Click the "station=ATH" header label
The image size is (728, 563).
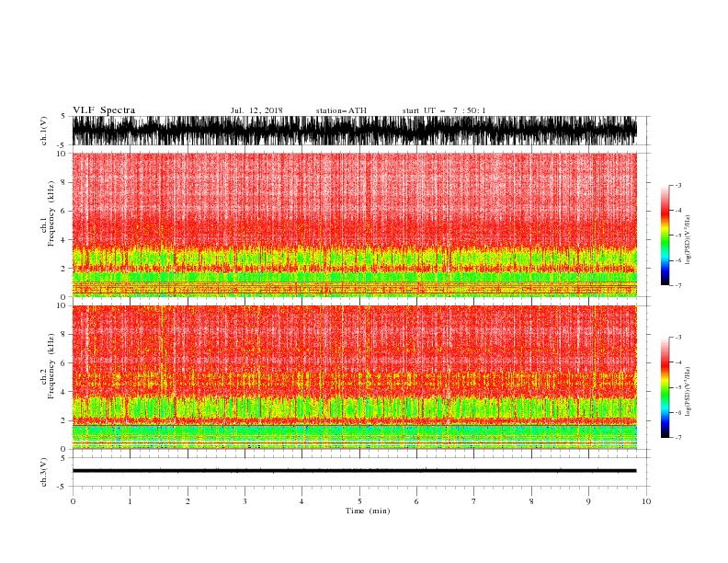(341, 110)
